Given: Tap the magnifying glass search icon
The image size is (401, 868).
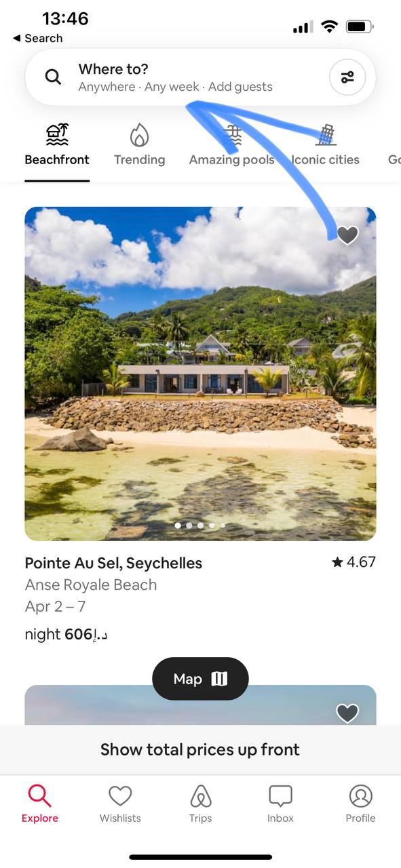Looking at the screenshot, I should tap(53, 77).
